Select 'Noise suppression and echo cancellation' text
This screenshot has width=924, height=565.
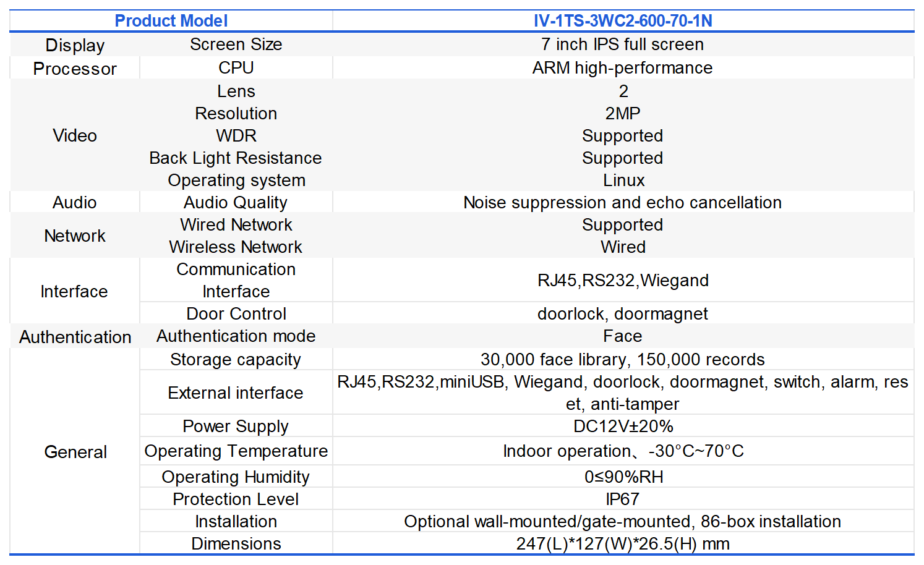623,203
